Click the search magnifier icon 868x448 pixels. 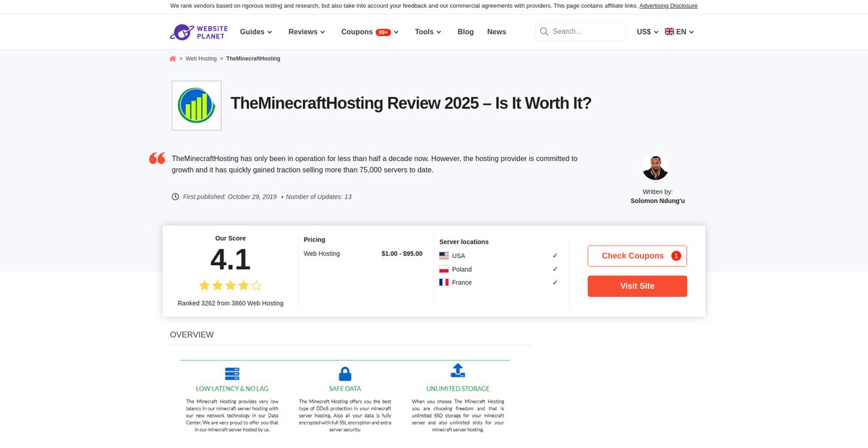543,32
